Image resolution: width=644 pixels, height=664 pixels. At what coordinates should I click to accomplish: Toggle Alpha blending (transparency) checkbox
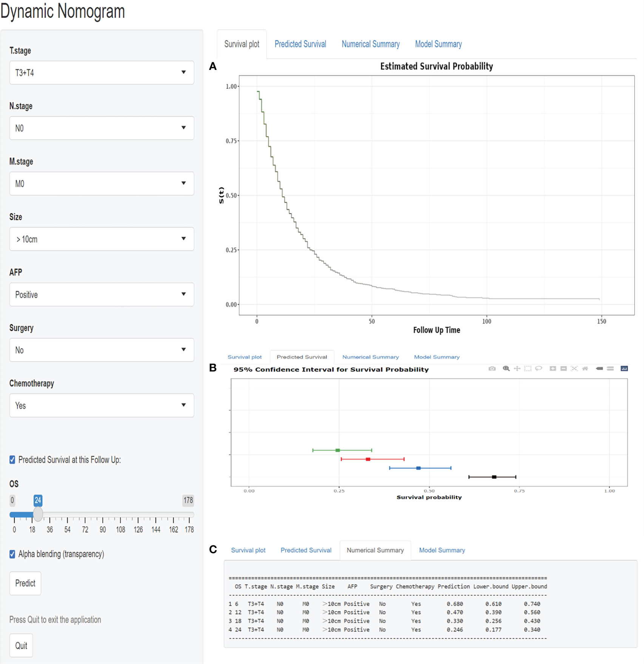pos(12,554)
